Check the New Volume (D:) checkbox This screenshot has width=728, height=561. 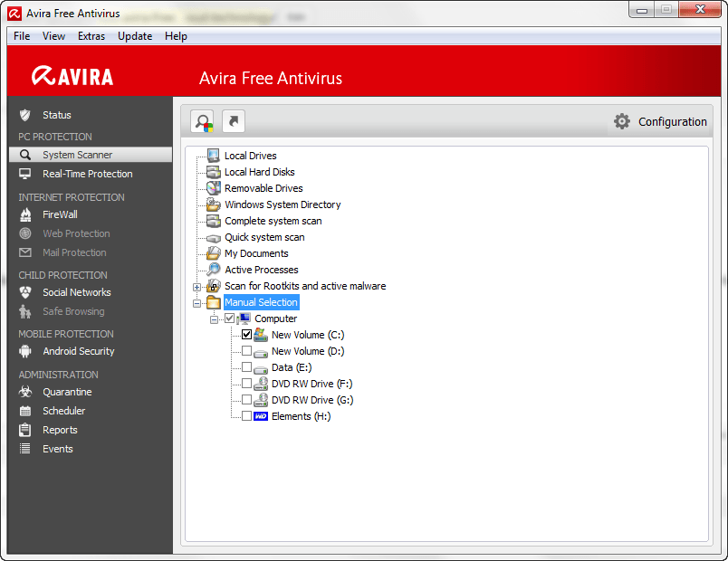246,350
